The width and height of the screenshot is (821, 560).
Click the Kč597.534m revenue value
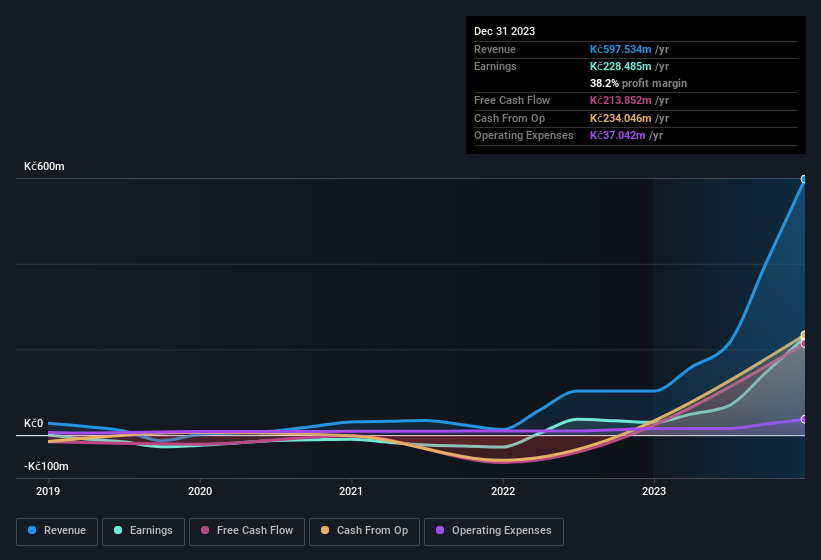click(x=620, y=49)
